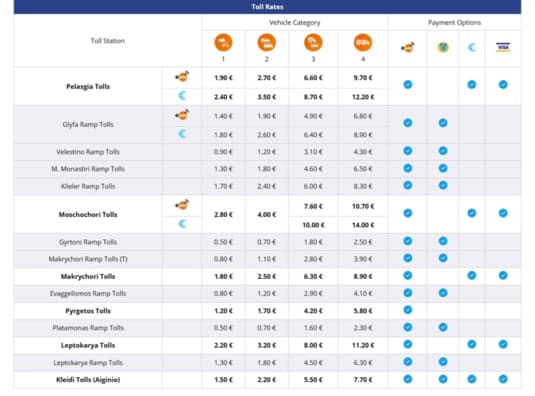Click Gyrtoni Ramp Tolls globe column checkmark
This screenshot has width=535, height=396.
click(x=443, y=241)
